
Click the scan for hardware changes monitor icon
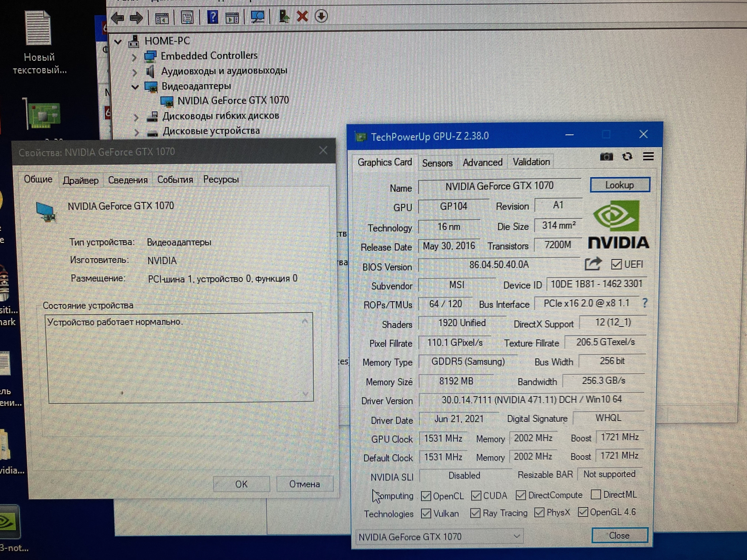click(258, 17)
